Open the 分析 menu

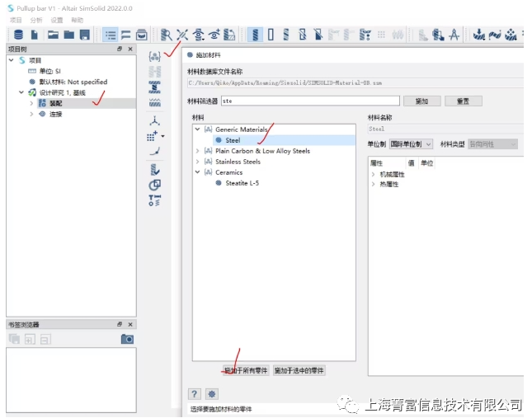[36, 20]
